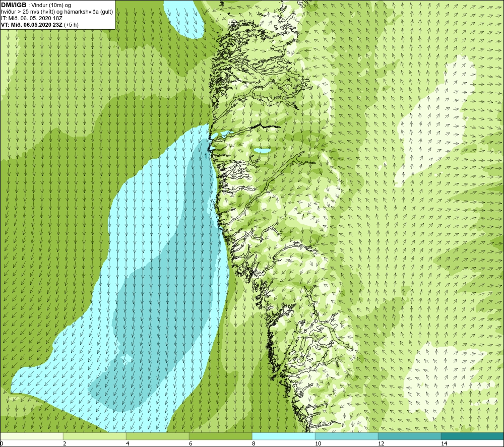This screenshot has width=504, height=447.
Task: Click the palest 0–2 m/s color scale segment
Action: tap(31, 436)
